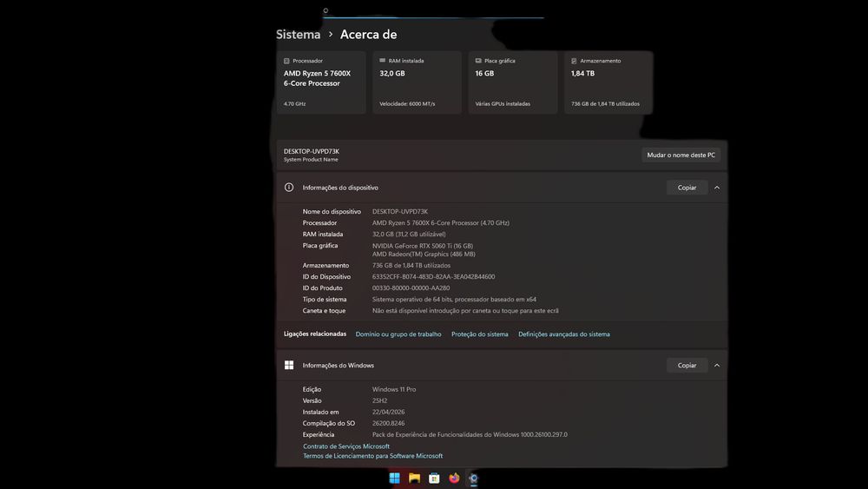Select the 1,84 TB Armazenamento card
The image size is (868, 489).
click(608, 83)
